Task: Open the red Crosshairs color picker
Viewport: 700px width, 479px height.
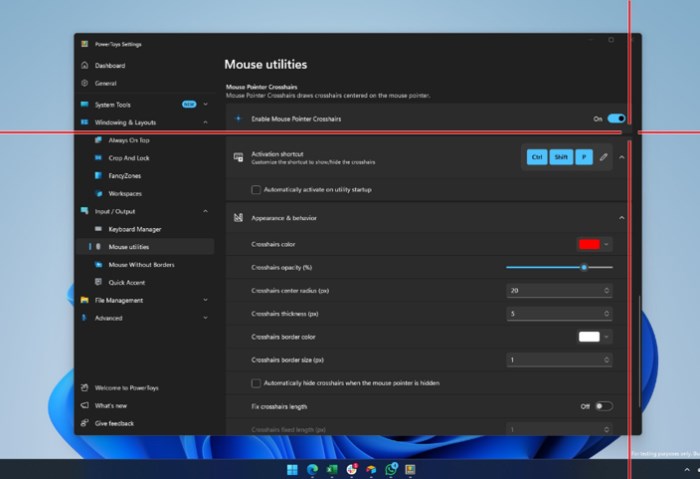Action: click(589, 244)
